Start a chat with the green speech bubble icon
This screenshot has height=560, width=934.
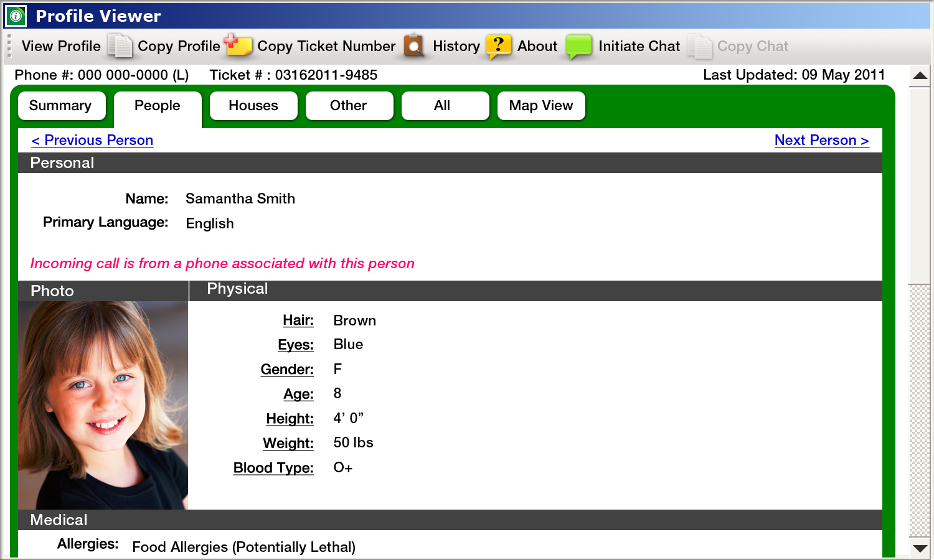click(x=579, y=47)
